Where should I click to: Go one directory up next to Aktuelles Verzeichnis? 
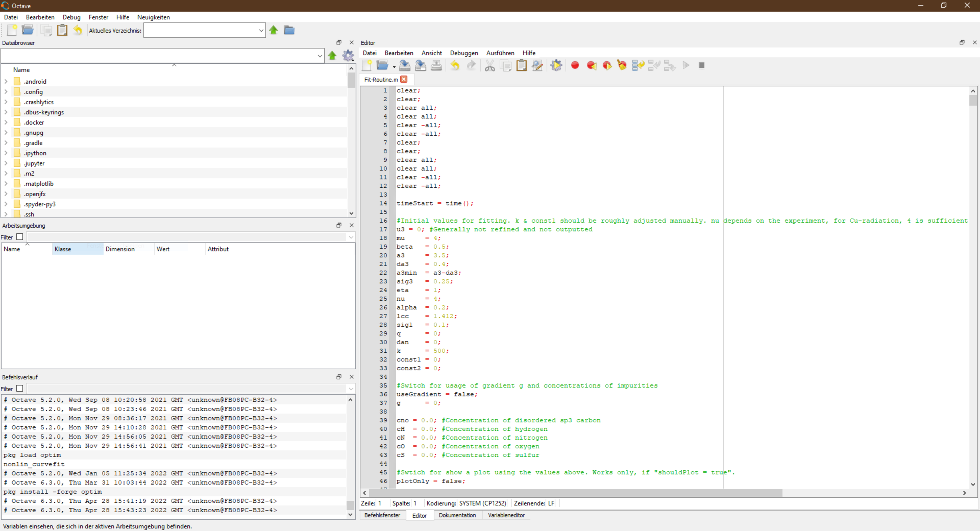[x=274, y=30]
